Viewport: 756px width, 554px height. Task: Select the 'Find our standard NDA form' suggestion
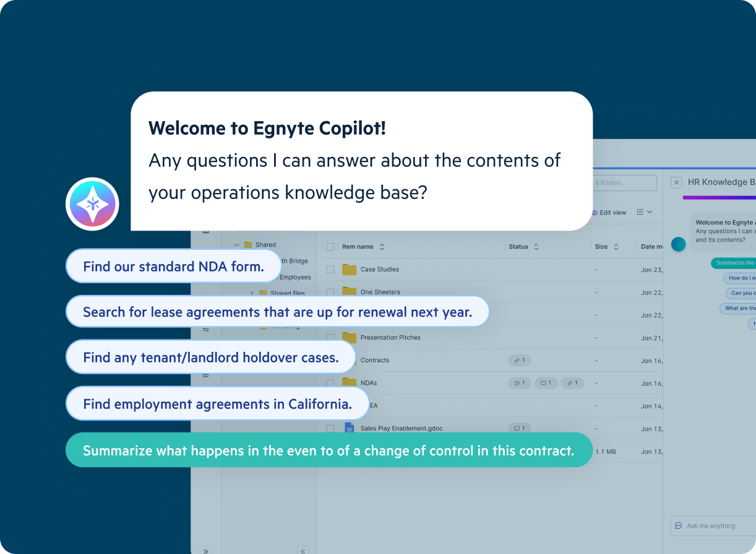point(173,266)
